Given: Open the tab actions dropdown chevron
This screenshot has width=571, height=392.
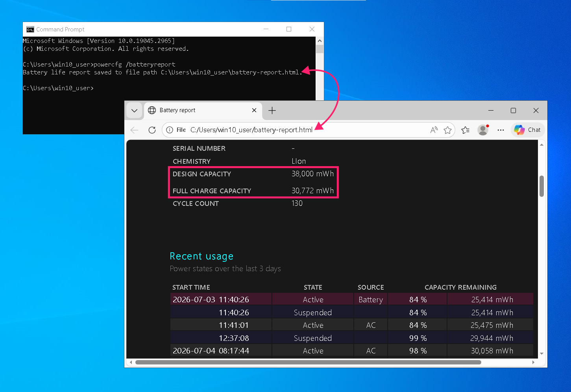Looking at the screenshot, I should pos(134,111).
